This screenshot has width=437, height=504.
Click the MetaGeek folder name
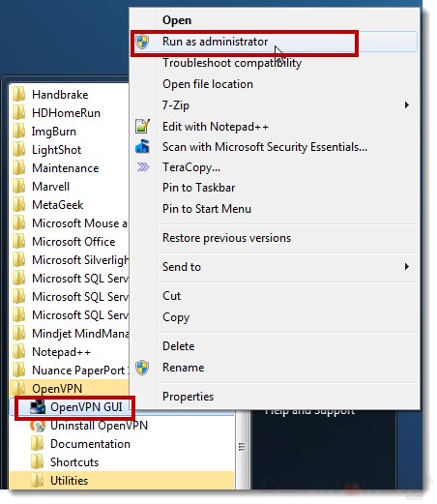(58, 205)
